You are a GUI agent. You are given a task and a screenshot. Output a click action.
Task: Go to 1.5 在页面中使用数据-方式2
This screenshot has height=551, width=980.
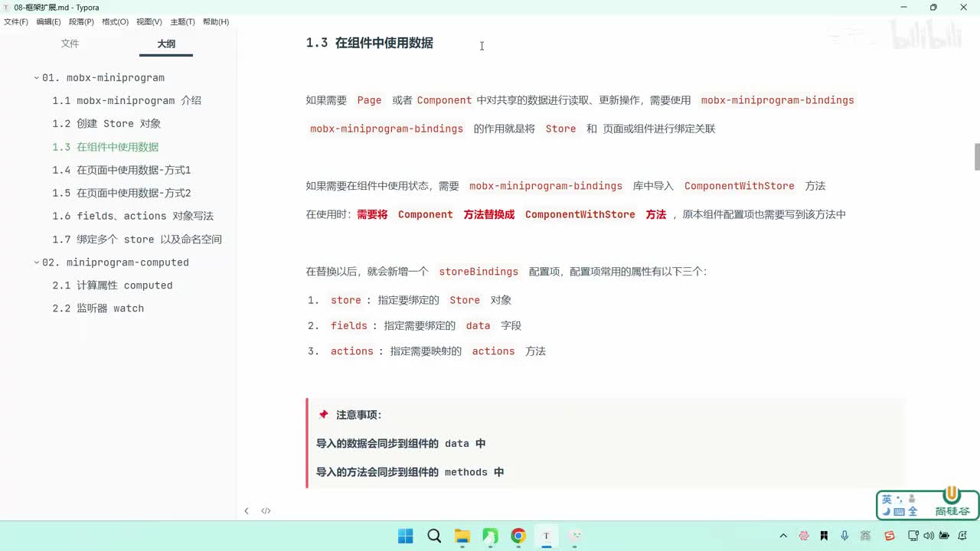click(122, 193)
